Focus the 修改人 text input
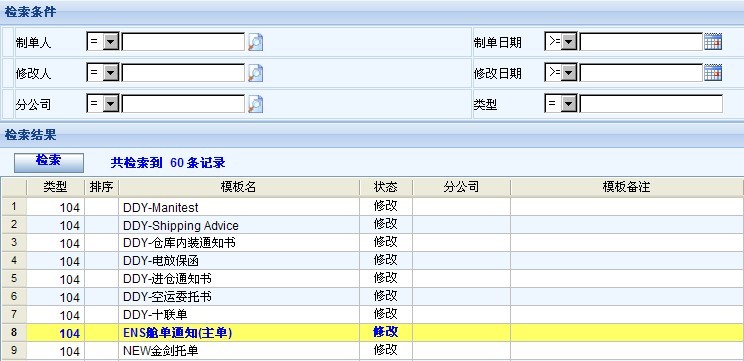744x361 pixels. (183, 73)
